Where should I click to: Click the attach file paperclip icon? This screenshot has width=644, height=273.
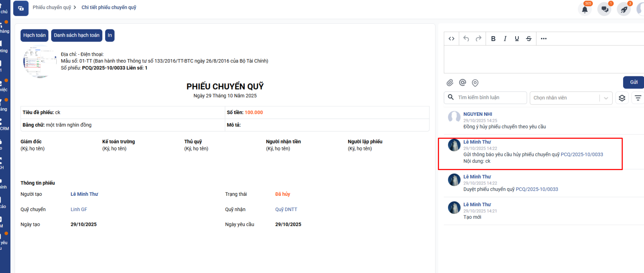pos(450,83)
